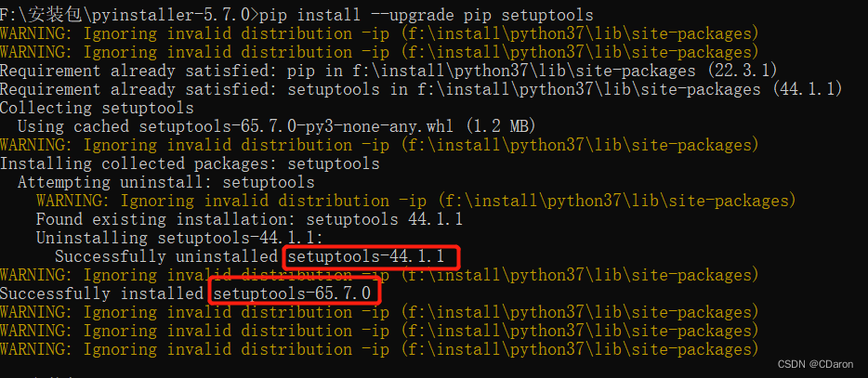868x378 pixels.
Task: Click the 'Attempting uninstall: setuptools' line
Action: (x=166, y=183)
